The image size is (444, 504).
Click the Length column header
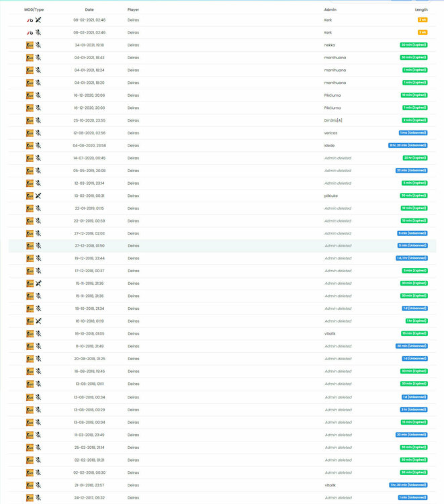420,10
